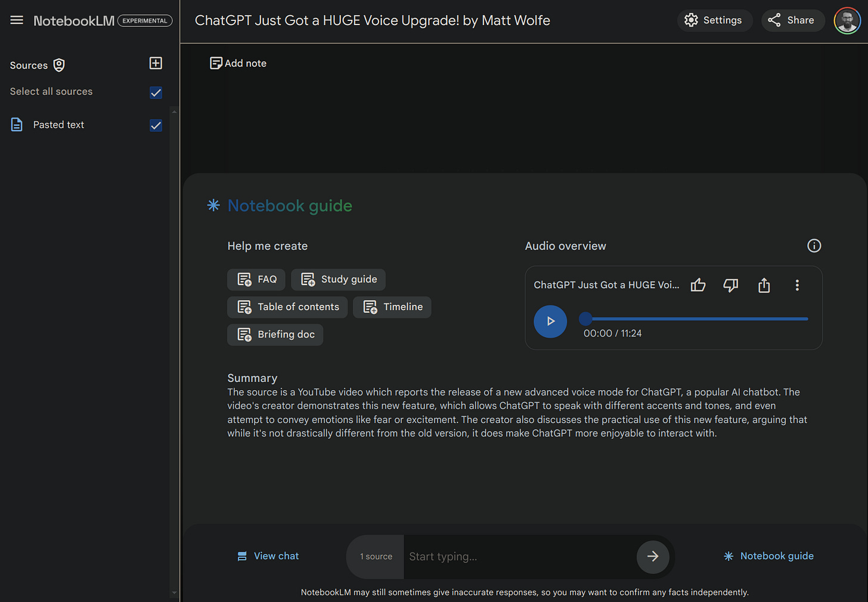Click the 00:00 / 11:24 timestamp
The image size is (868, 602).
pyautogui.click(x=612, y=334)
